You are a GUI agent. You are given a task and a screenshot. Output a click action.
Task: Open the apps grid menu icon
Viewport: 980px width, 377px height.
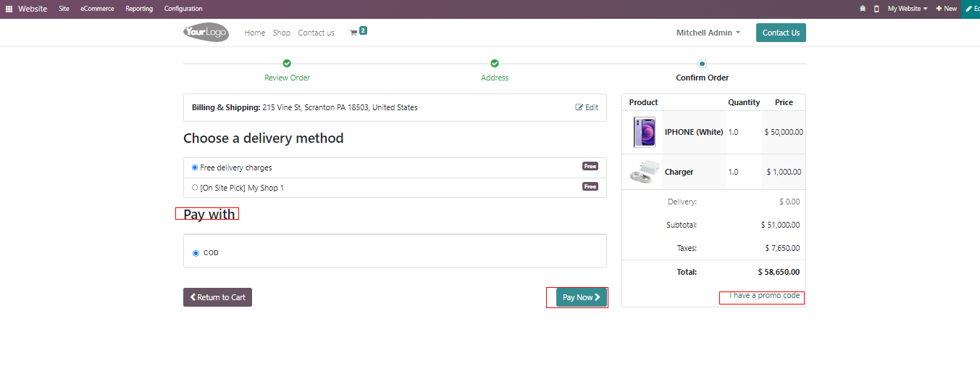[x=9, y=9]
